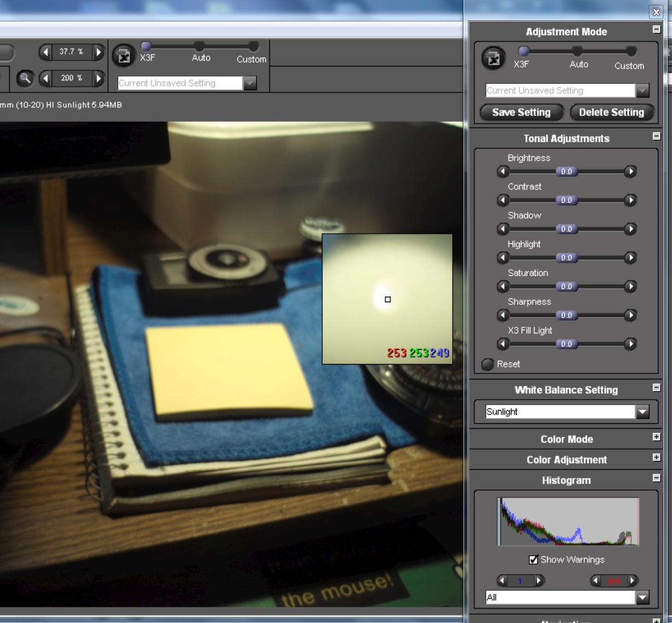672x623 pixels.
Task: Increase the shadow warning threshold value
Action: [539, 581]
